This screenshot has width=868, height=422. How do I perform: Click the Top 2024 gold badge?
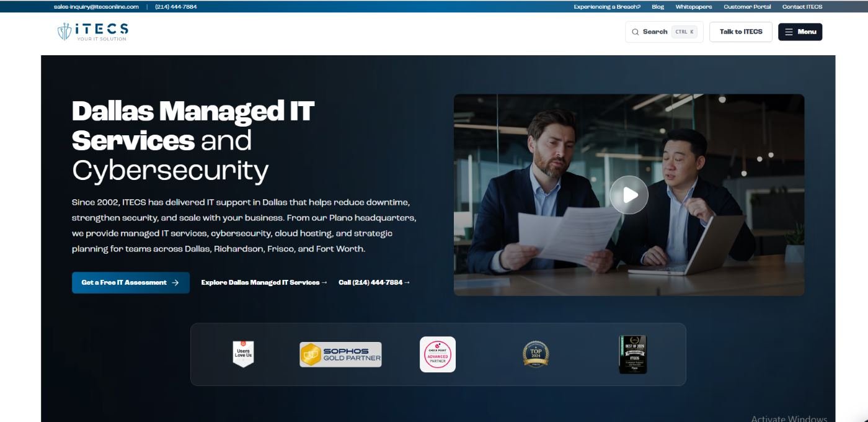pos(536,354)
